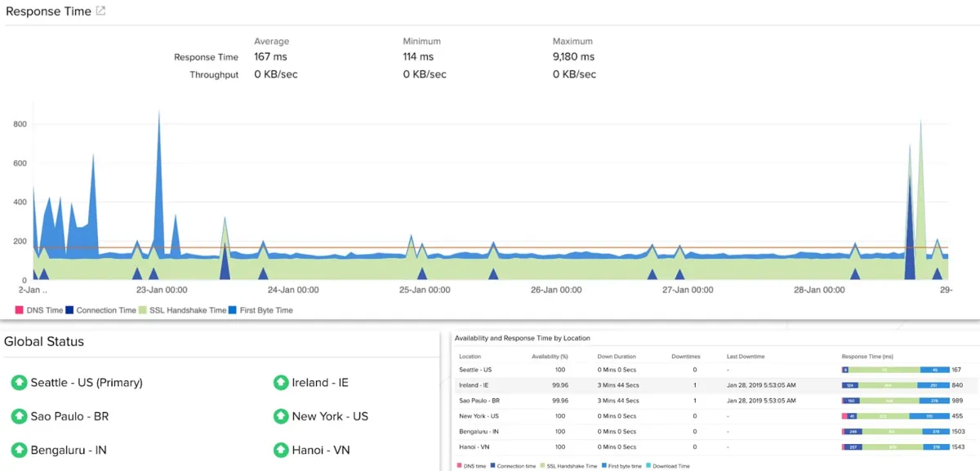Click the orange average response line

[x=490, y=247]
